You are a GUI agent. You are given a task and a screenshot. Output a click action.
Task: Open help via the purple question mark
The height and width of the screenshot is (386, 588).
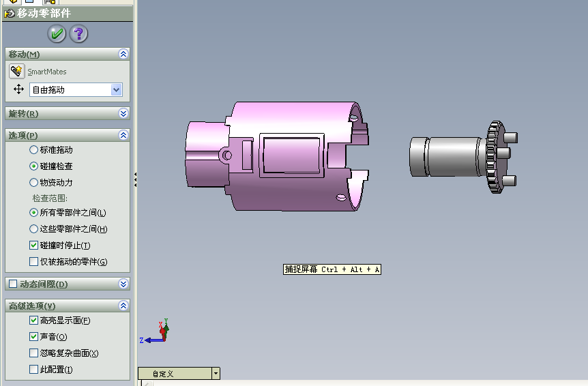(78, 34)
